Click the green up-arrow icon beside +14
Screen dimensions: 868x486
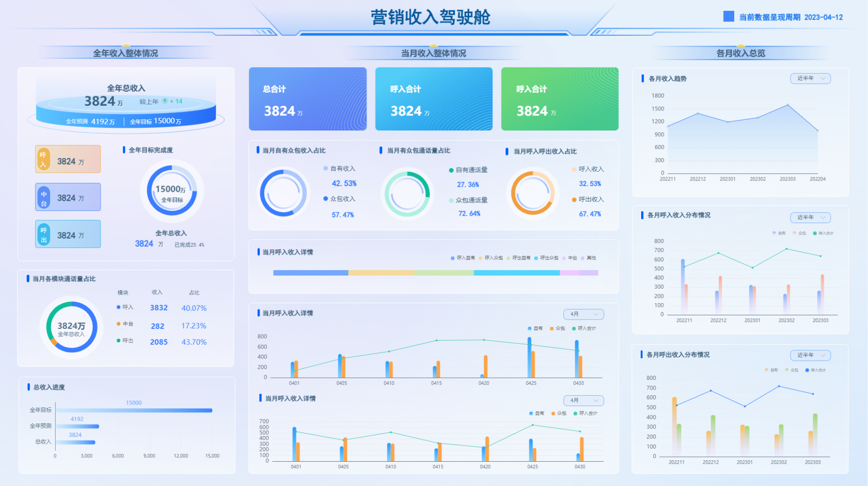[165, 101]
